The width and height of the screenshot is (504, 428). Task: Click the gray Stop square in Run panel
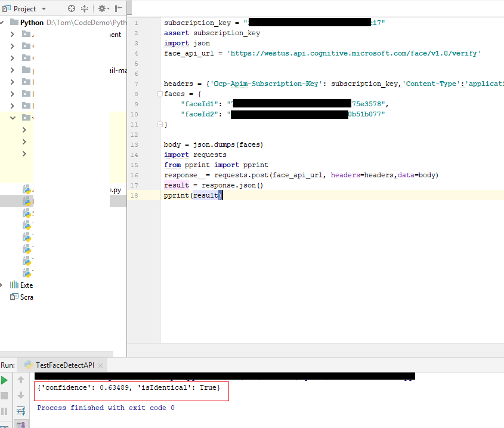point(4,396)
